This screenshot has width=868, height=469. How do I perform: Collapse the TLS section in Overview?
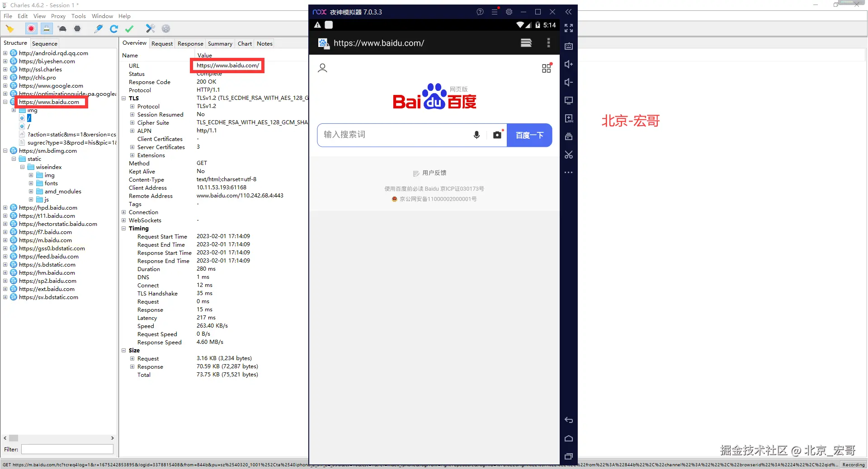[124, 98]
